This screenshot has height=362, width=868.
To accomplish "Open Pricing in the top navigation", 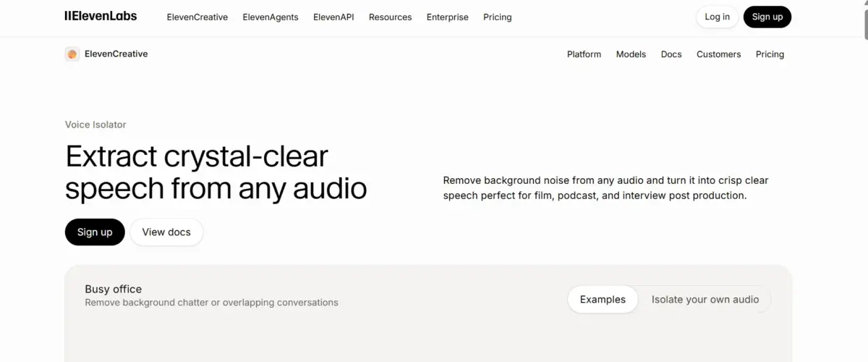I will 497,17.
